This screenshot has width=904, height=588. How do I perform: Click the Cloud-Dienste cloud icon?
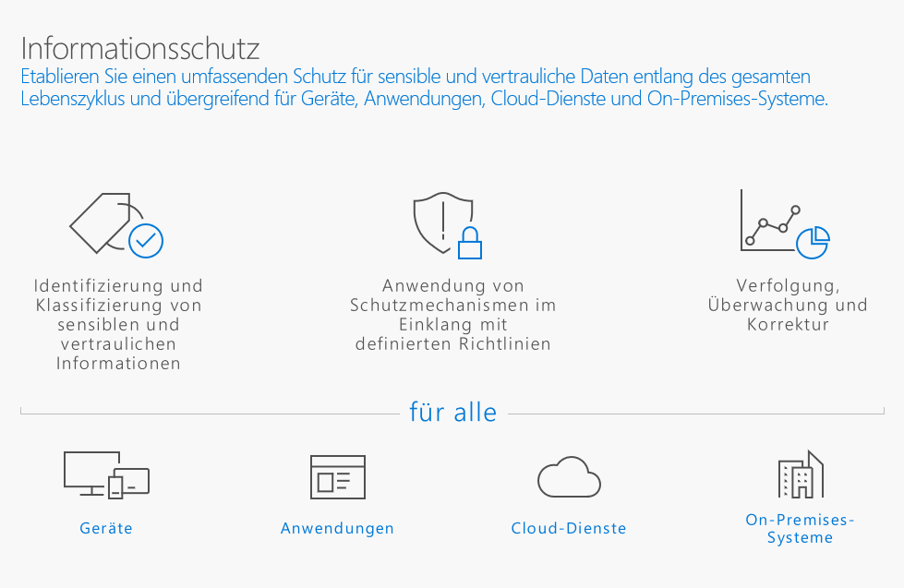tap(569, 477)
